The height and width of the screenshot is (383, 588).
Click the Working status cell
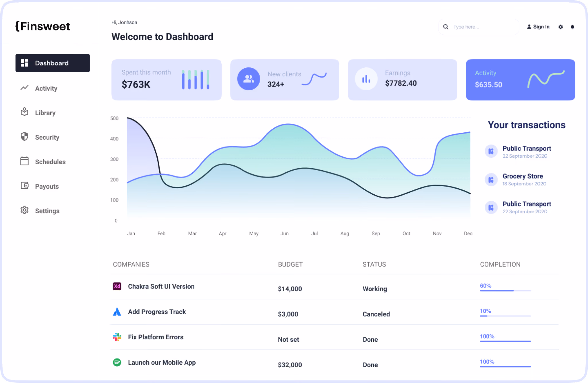tap(375, 289)
